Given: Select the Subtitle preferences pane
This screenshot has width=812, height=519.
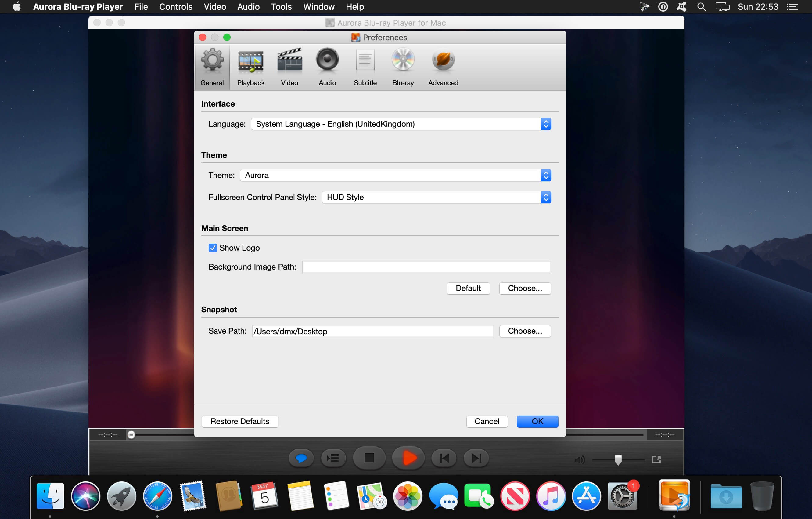Looking at the screenshot, I should click(x=365, y=67).
